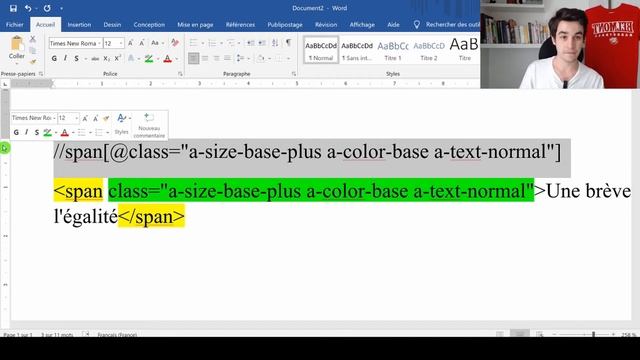
Task: Open the Références tab
Action: (x=240, y=24)
